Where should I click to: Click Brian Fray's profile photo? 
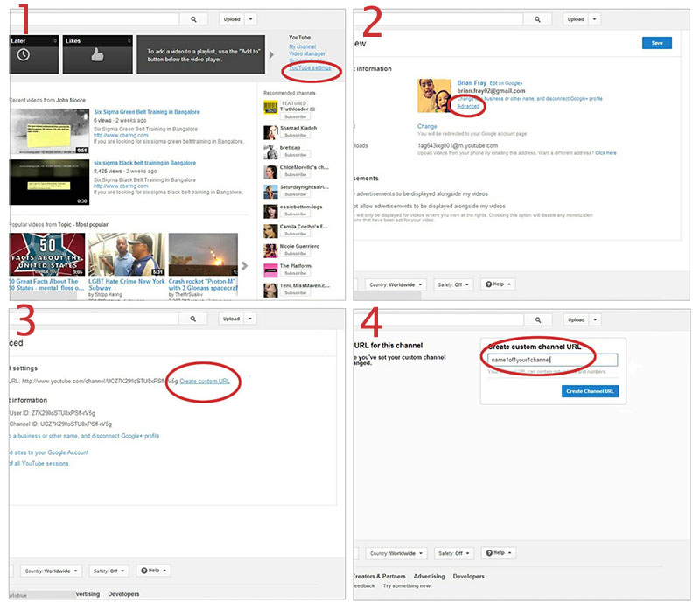point(434,95)
